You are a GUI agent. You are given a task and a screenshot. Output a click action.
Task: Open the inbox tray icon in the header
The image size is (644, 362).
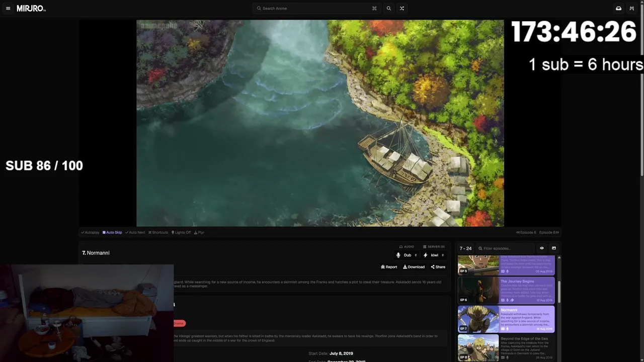tap(618, 9)
